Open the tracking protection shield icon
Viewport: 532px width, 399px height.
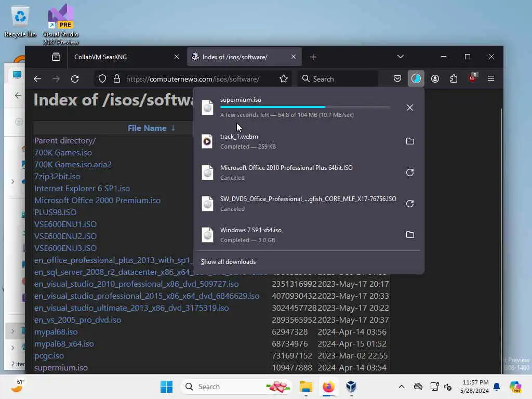point(102,79)
